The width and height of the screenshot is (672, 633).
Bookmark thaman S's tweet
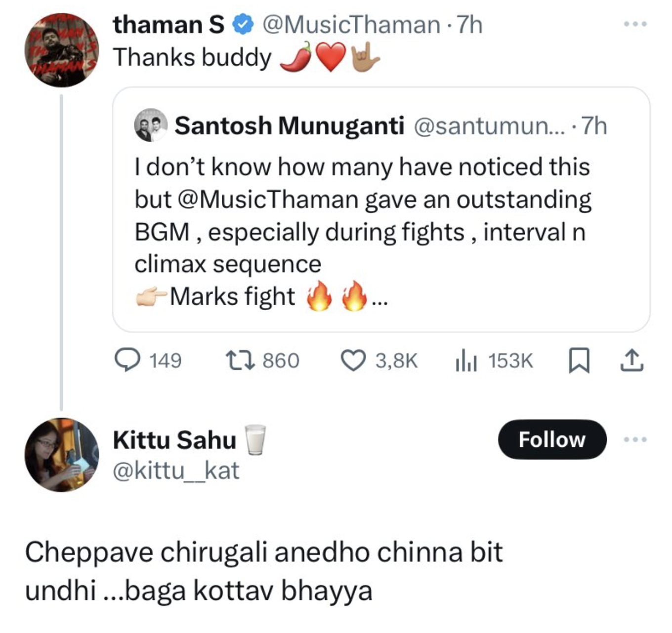[x=579, y=360]
